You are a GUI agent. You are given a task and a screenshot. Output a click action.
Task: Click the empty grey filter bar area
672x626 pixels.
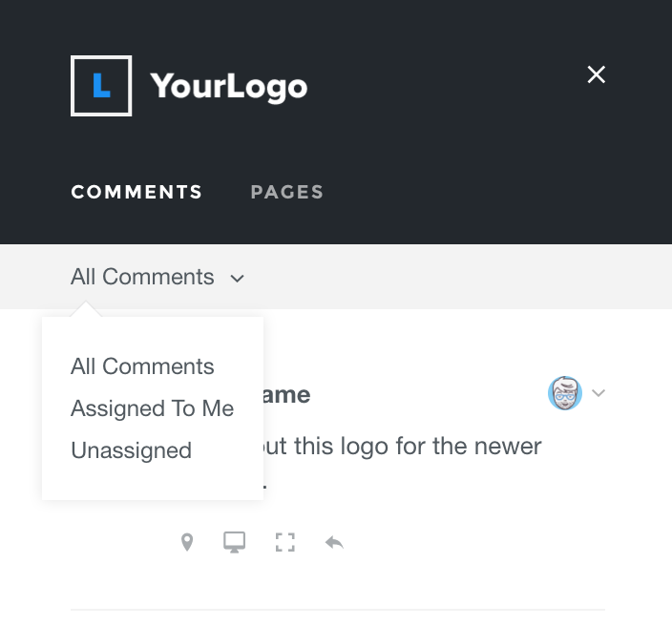click(x=458, y=277)
